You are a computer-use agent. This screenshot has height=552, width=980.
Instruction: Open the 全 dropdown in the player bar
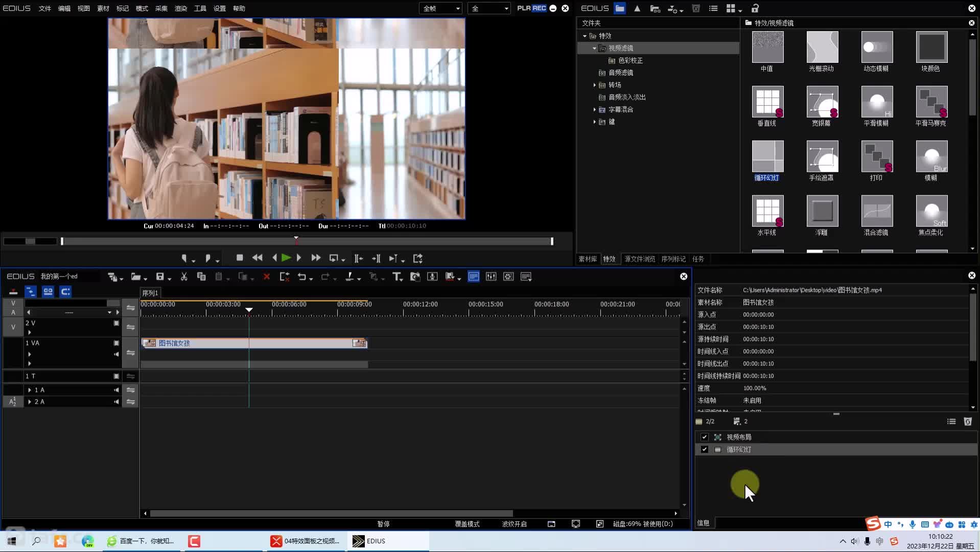click(489, 8)
